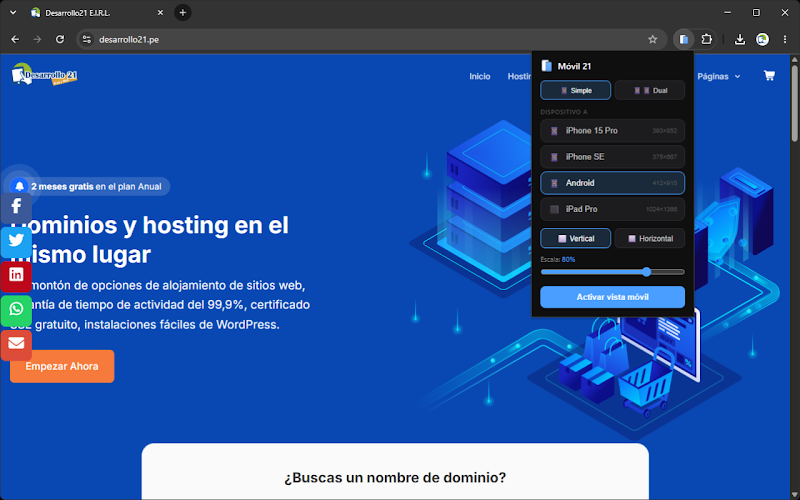The image size is (800, 500).
Task: Go forward with the arrow button
Action: [x=37, y=39]
